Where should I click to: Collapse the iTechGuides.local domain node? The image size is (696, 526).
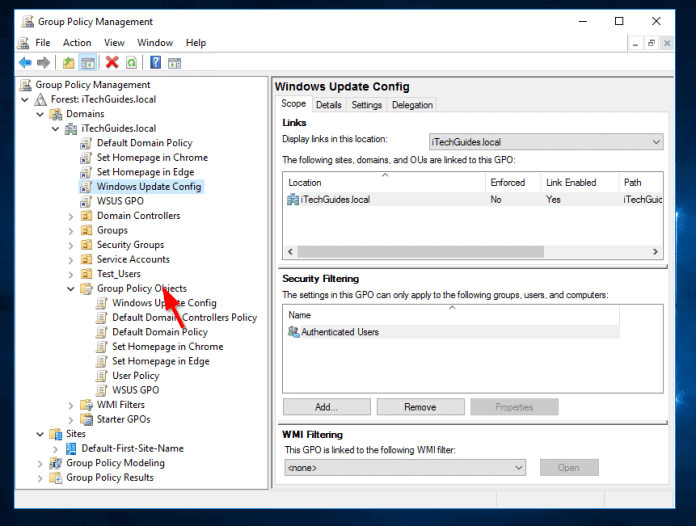click(x=55, y=129)
